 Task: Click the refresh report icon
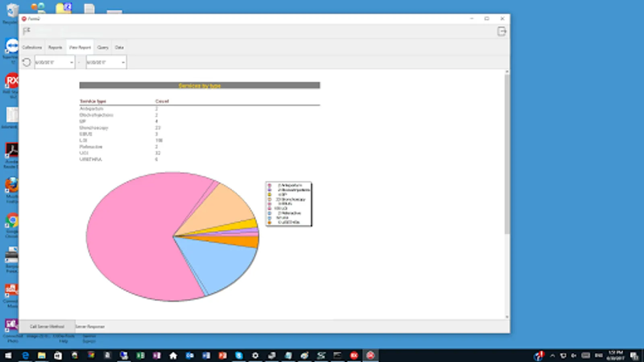[x=27, y=62]
